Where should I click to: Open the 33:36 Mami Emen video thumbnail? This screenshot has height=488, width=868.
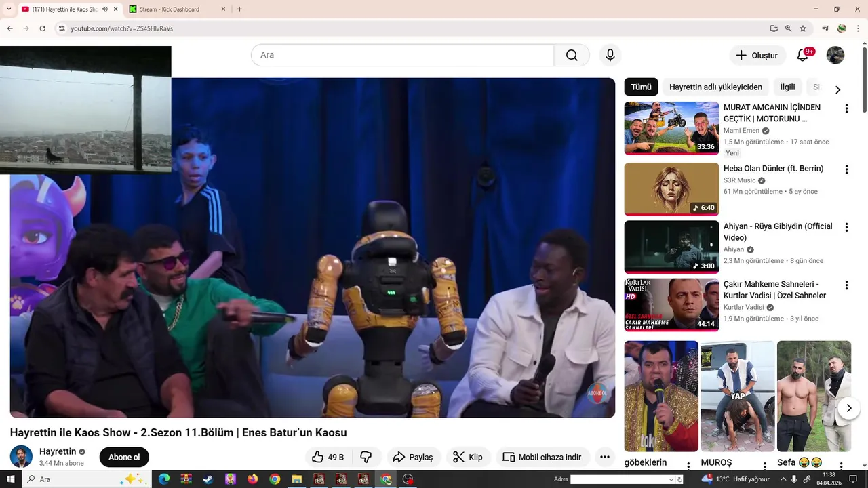671,128
